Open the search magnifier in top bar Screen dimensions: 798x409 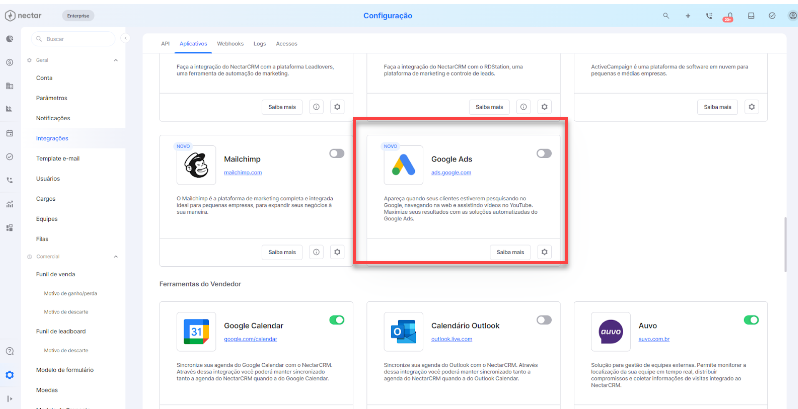click(x=666, y=16)
